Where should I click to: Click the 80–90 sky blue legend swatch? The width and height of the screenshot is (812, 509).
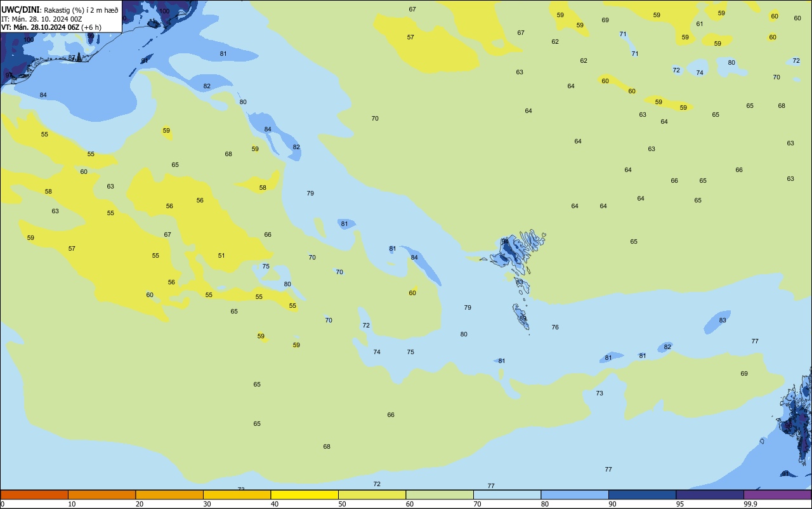[x=575, y=494]
